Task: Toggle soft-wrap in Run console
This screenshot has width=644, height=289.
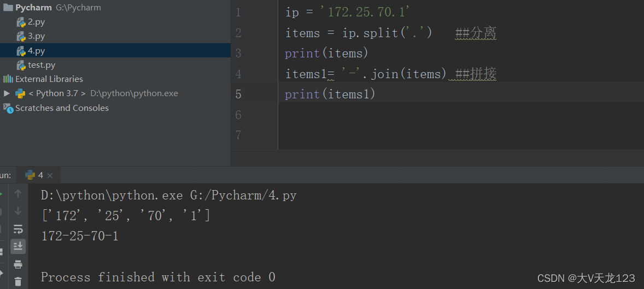Action: point(17,229)
